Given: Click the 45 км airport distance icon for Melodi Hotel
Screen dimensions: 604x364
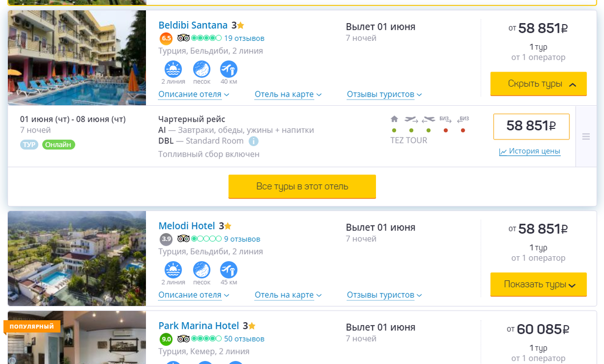Looking at the screenshot, I should point(228,270).
